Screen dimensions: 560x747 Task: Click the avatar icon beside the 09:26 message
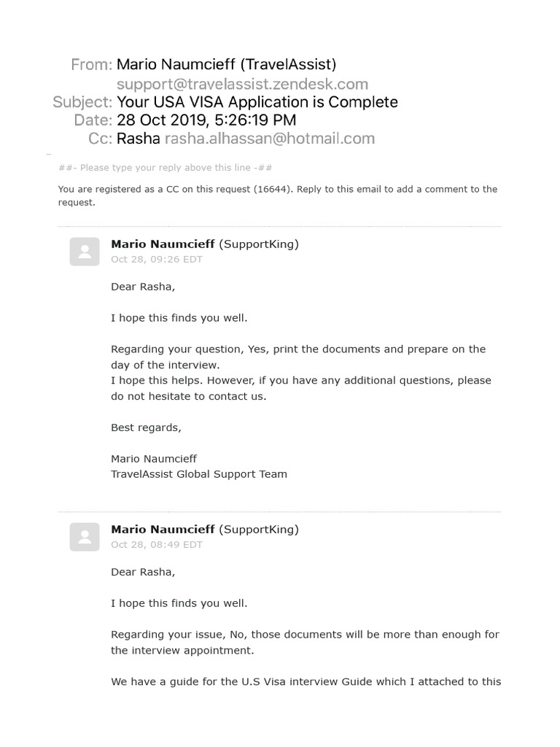(85, 252)
